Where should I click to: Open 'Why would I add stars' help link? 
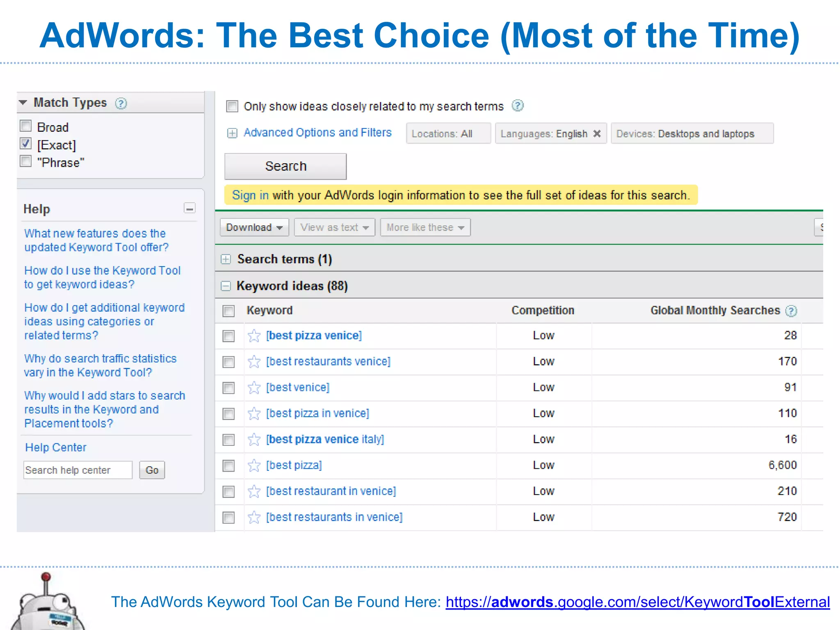coord(105,409)
